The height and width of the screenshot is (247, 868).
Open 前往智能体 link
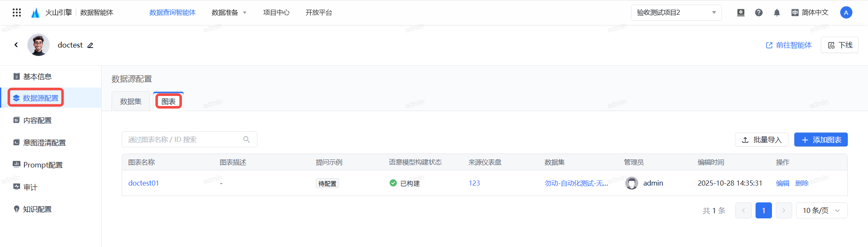789,45
